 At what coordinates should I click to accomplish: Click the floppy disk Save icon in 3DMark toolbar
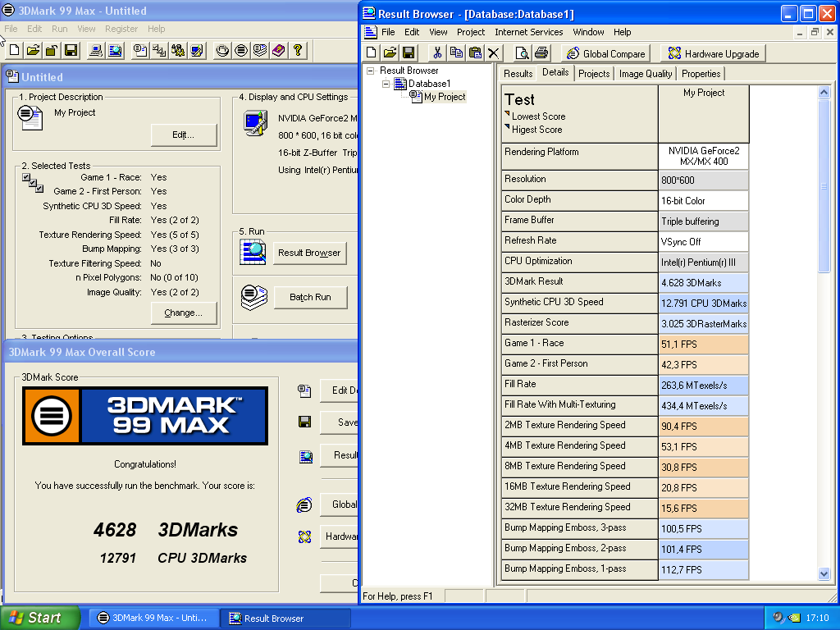pyautogui.click(x=71, y=50)
